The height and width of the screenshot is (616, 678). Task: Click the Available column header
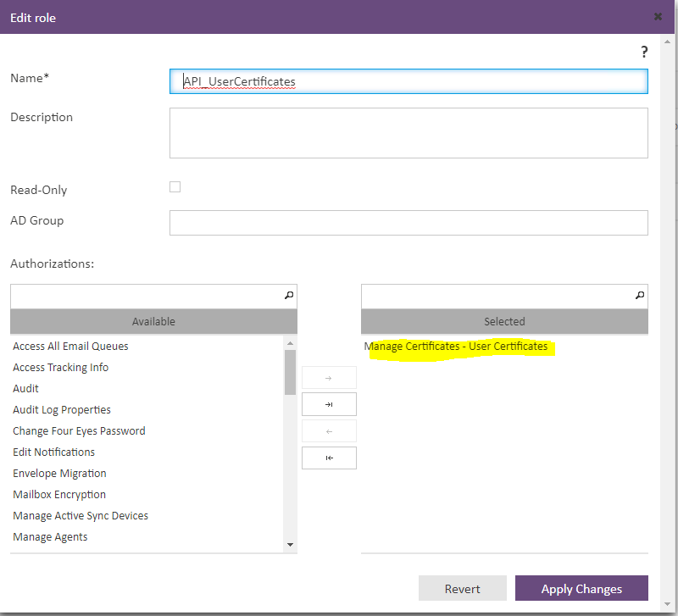[x=153, y=321]
